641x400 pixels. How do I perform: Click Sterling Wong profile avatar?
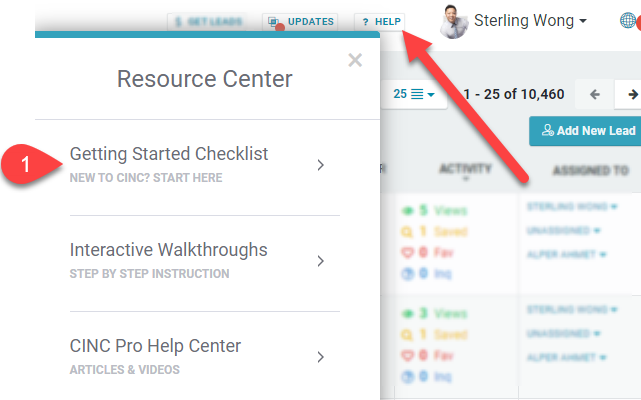point(454,21)
